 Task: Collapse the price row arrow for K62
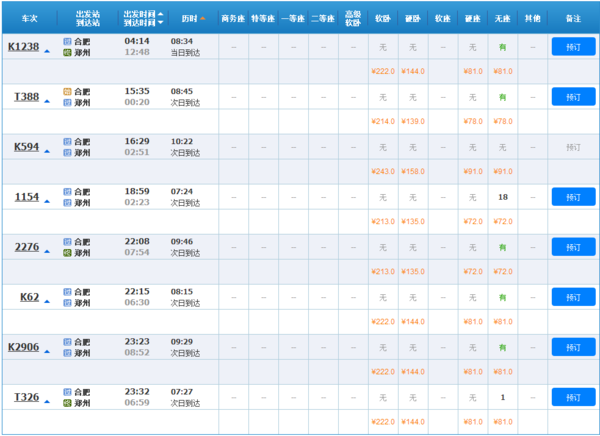(x=47, y=298)
